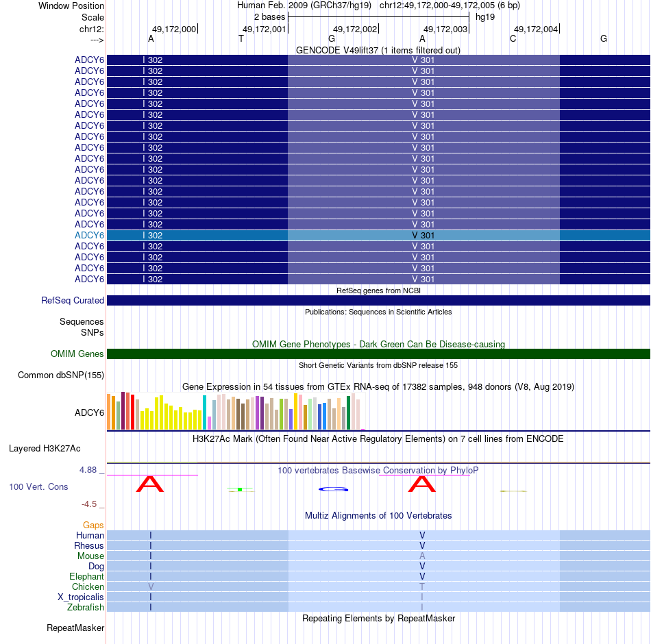Open the Common dbSNP(155) track label

[61, 375]
